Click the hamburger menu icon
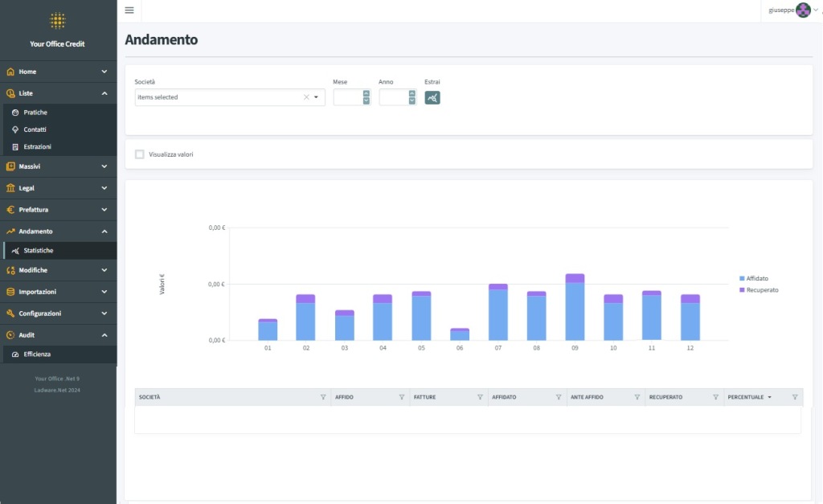This screenshot has width=823, height=504. 129,10
